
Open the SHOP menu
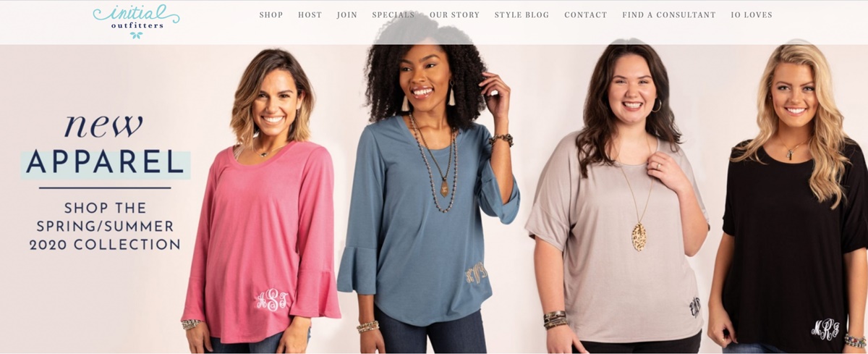271,15
